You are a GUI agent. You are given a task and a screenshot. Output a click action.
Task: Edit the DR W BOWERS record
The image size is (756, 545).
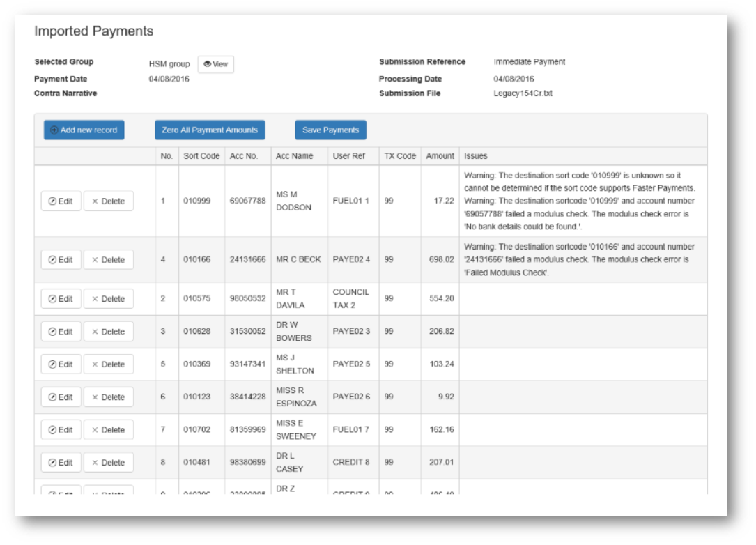tap(61, 332)
